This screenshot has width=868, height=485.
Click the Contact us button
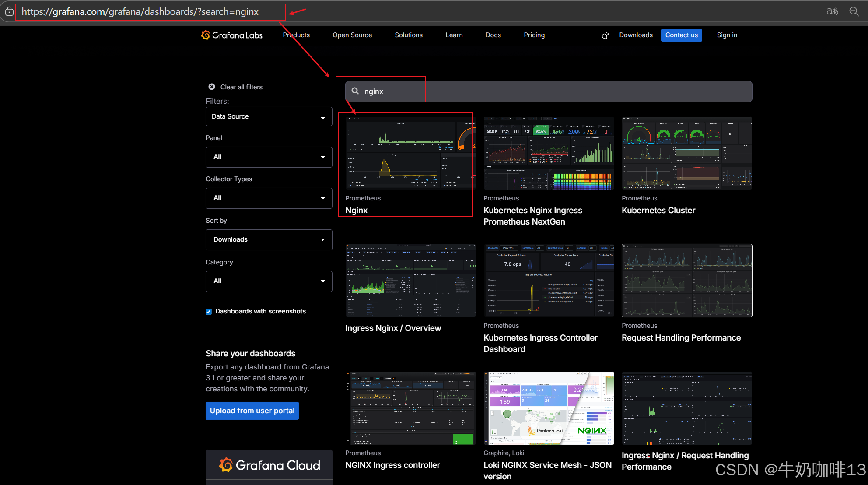tap(681, 35)
